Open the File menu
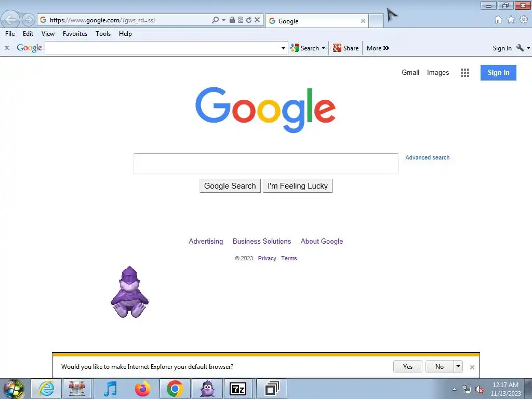532x399 pixels. (x=10, y=34)
